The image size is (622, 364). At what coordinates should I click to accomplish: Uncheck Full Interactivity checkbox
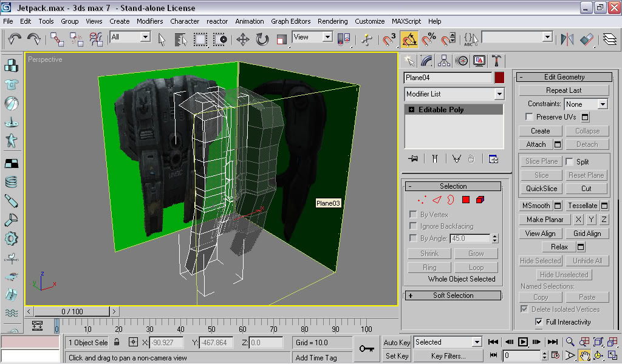[x=539, y=322]
